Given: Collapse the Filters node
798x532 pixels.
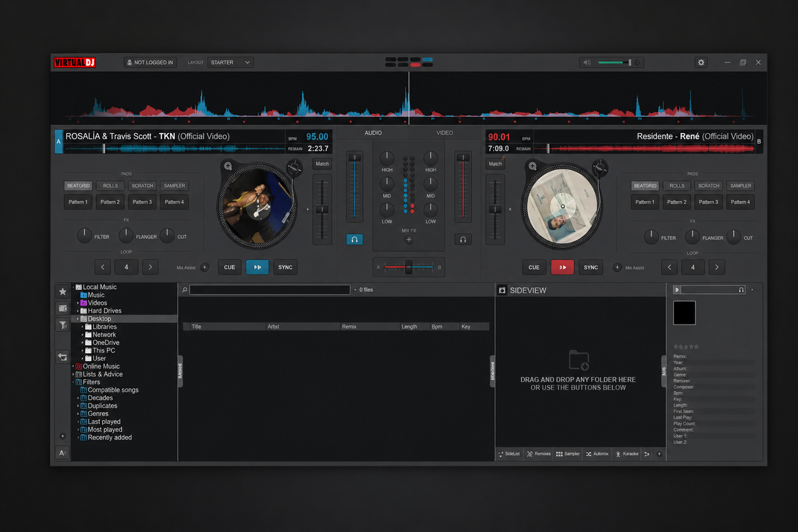Looking at the screenshot, I should coord(72,382).
